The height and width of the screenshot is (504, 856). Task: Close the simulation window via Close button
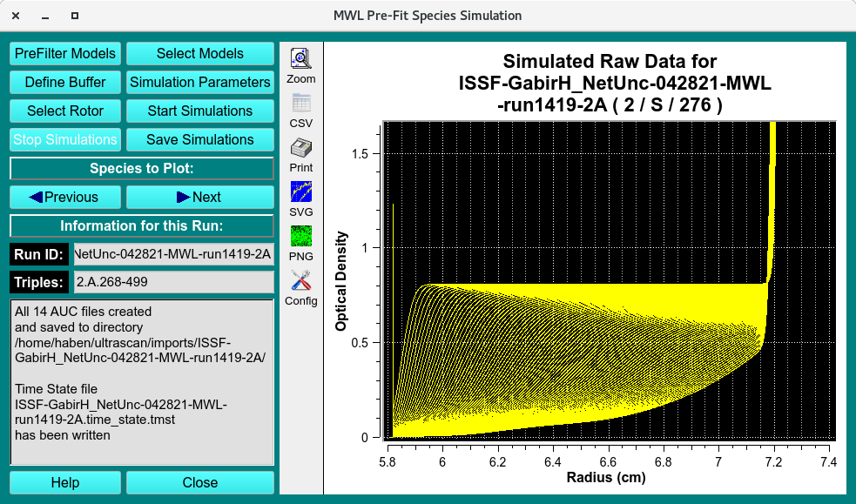click(x=199, y=482)
